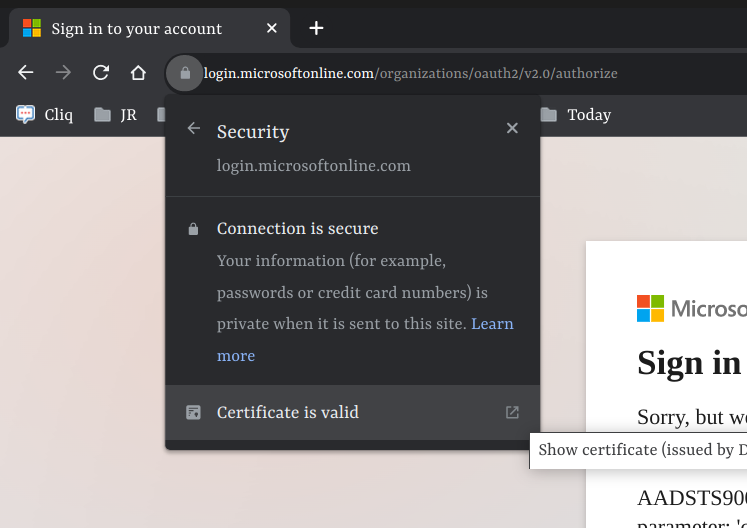This screenshot has height=528, width=747.
Task: Click the 'Connection is secure' lock icon
Action: click(194, 229)
